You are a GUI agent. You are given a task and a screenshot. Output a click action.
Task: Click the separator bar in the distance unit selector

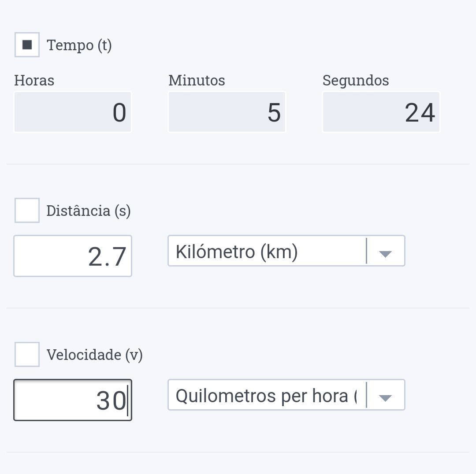point(366,251)
